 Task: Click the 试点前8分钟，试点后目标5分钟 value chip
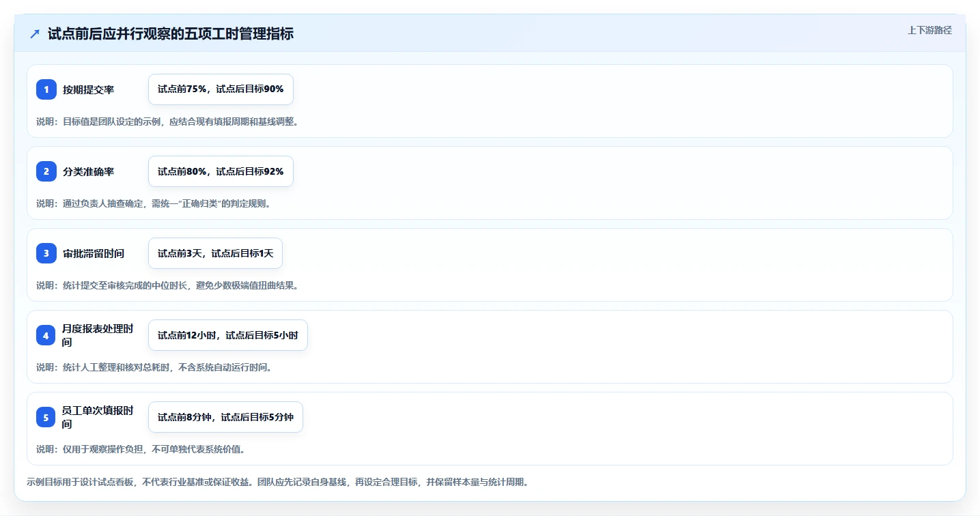[225, 417]
